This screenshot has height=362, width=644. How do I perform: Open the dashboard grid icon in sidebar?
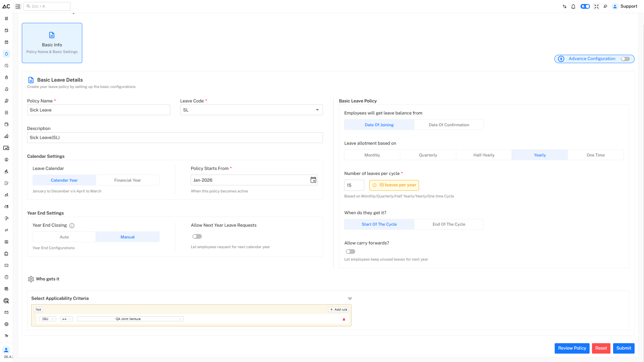6,19
